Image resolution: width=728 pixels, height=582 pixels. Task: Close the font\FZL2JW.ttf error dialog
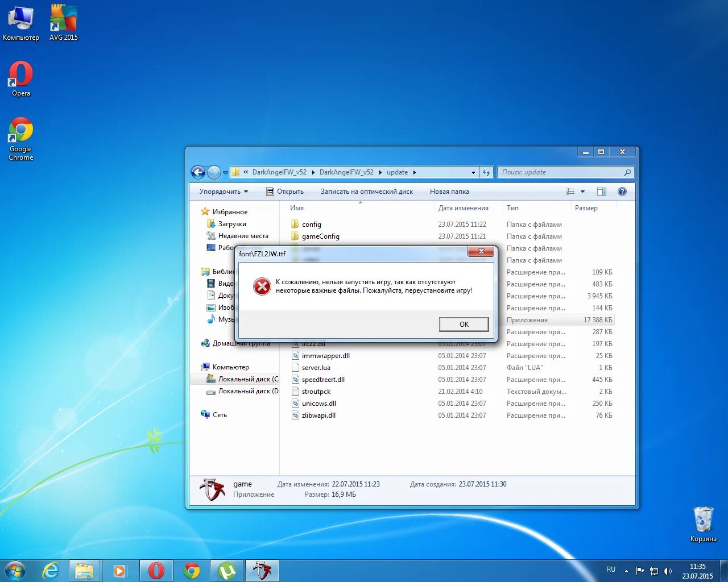click(x=481, y=251)
